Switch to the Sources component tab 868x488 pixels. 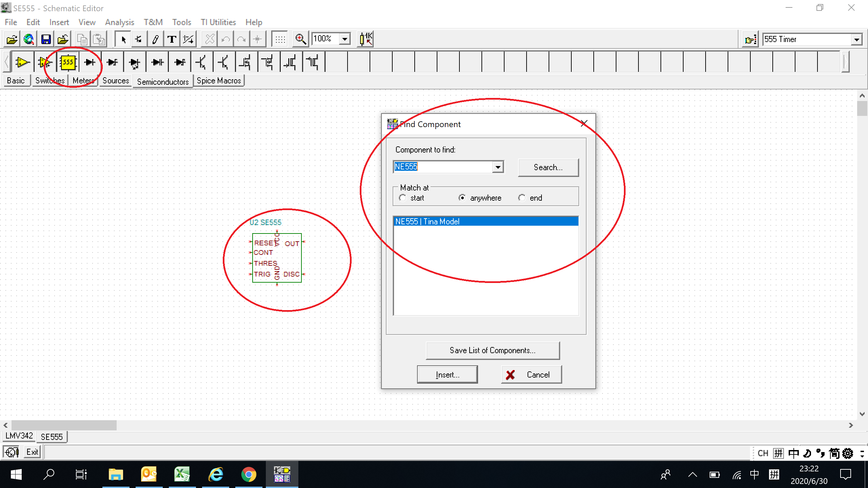pos(116,81)
